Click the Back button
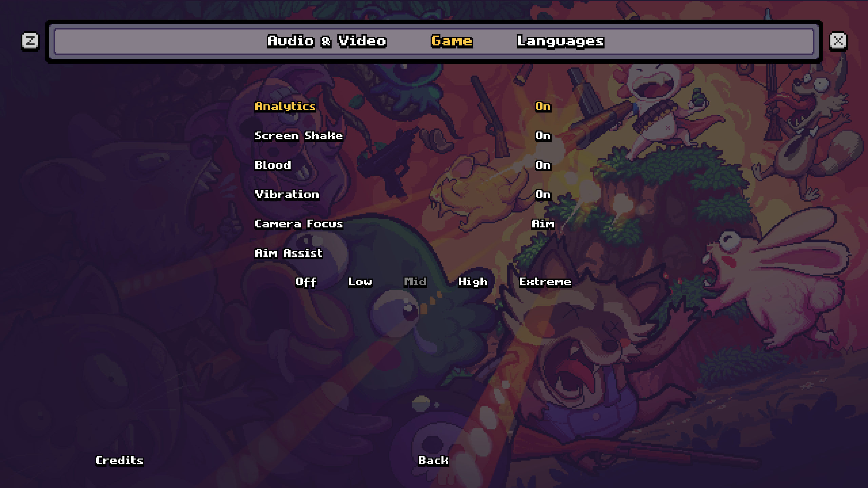 click(435, 460)
